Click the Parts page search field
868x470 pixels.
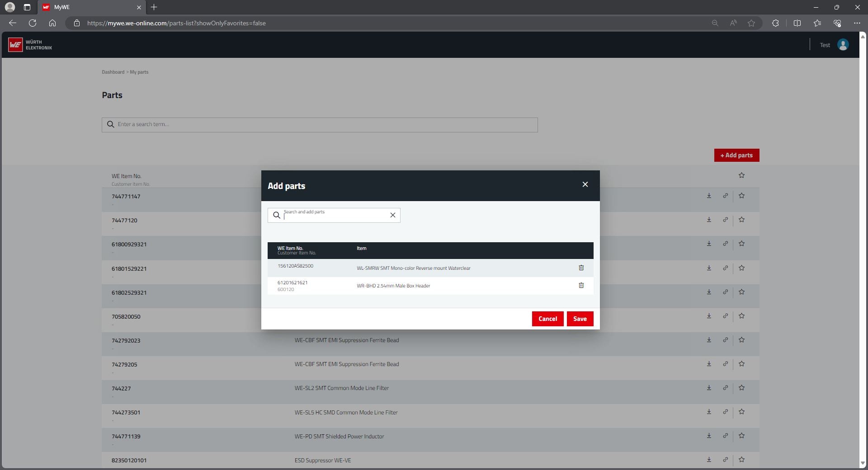320,125
